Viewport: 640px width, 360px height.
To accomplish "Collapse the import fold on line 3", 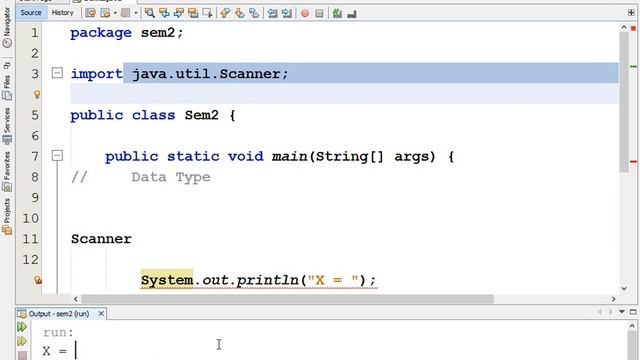I will 57,73.
